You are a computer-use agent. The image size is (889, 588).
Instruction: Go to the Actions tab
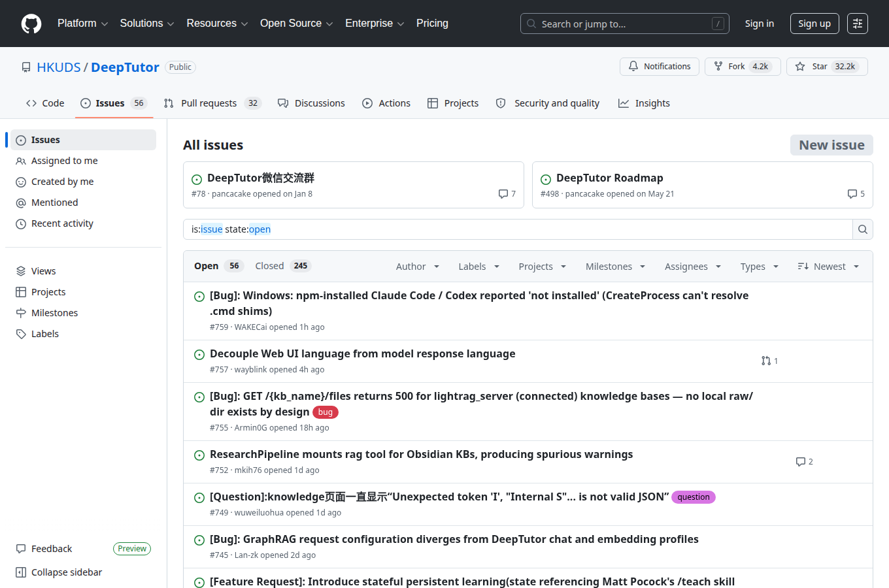pyautogui.click(x=386, y=103)
